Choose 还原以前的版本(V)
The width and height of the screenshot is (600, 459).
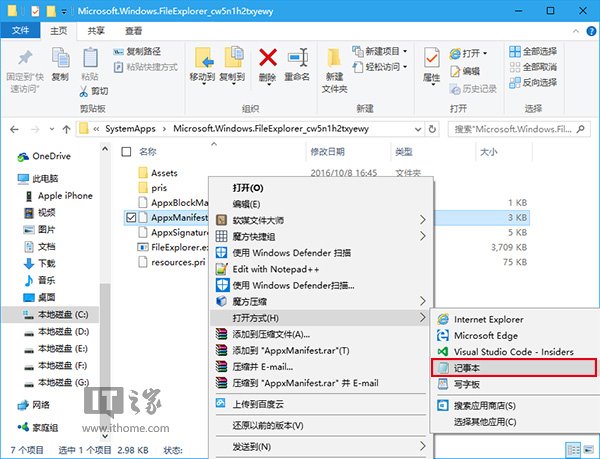[321, 425]
